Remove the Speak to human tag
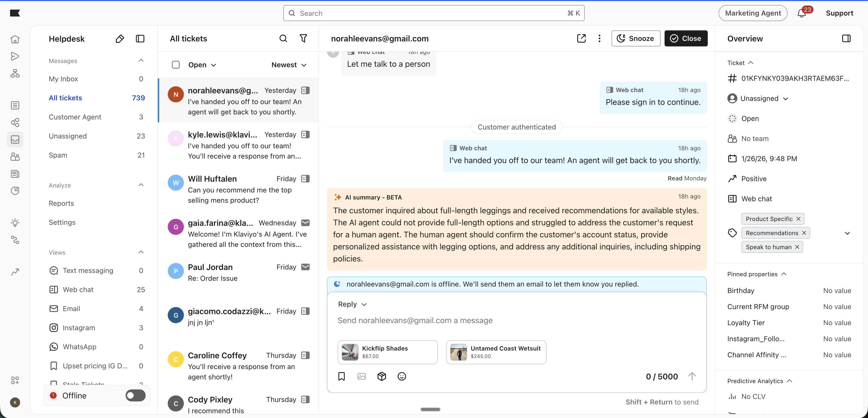The height and width of the screenshot is (418, 868). point(797,247)
